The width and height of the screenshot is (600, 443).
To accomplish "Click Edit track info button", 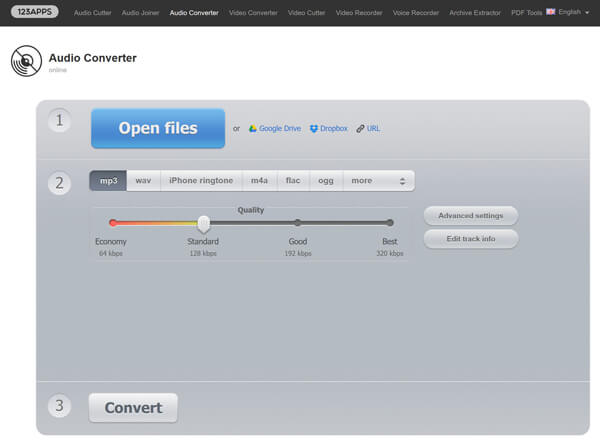I will [x=471, y=239].
